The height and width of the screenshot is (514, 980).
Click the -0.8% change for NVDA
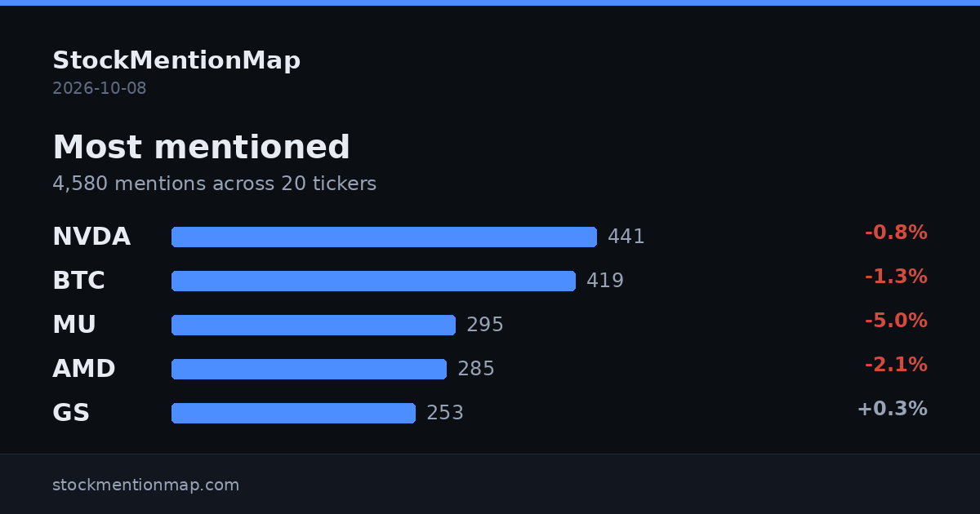pos(896,233)
